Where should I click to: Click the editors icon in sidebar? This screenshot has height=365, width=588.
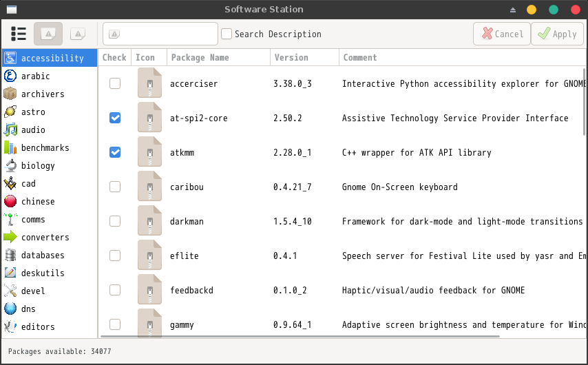pos(10,326)
